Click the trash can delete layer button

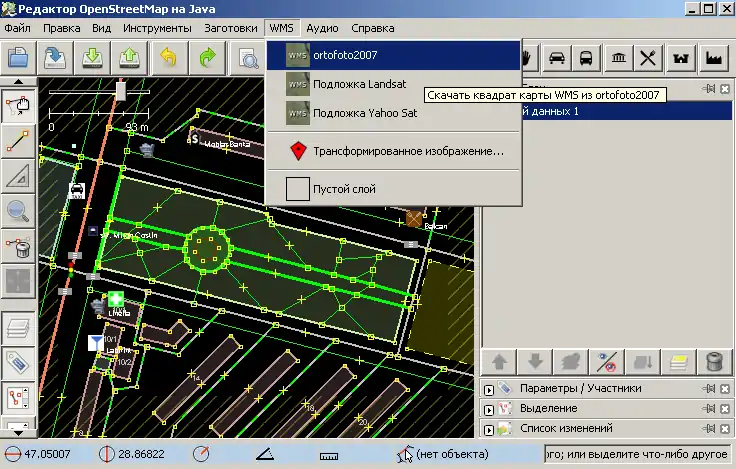pos(714,361)
